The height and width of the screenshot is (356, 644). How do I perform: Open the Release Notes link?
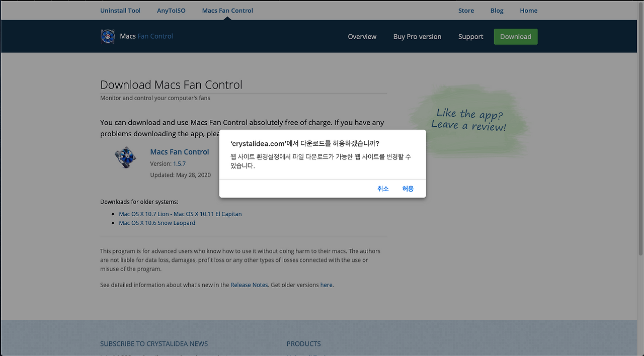click(249, 285)
